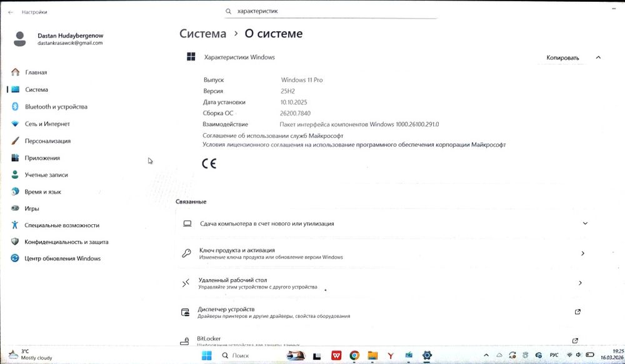Viewport: 625px width, 364px height.
Task: Show hidden system tray icons
Action: point(486,355)
